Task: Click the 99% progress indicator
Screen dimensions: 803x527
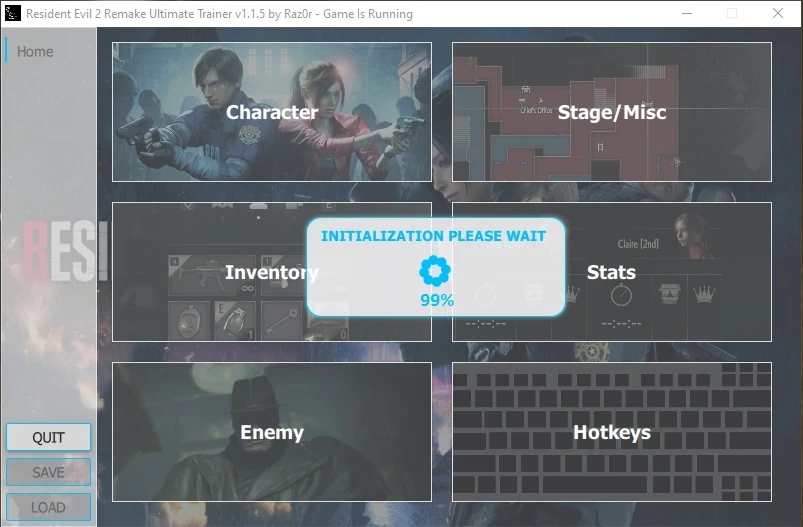Action: 437,300
